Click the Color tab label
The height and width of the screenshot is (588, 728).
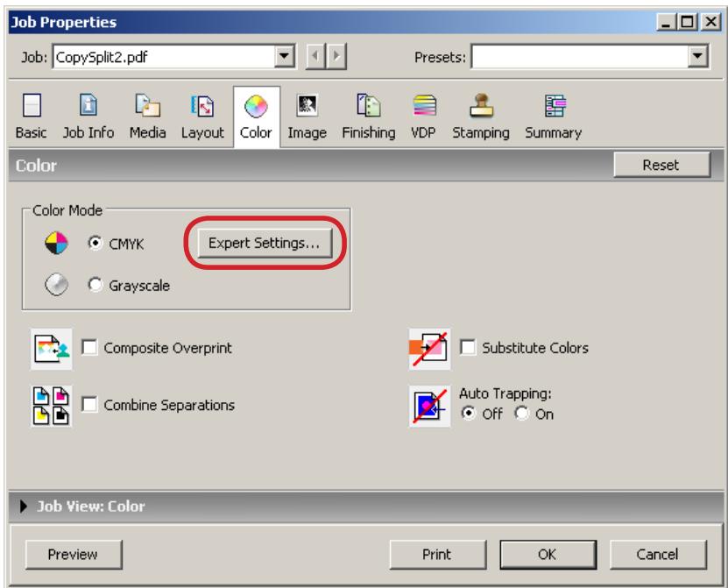pos(256,133)
